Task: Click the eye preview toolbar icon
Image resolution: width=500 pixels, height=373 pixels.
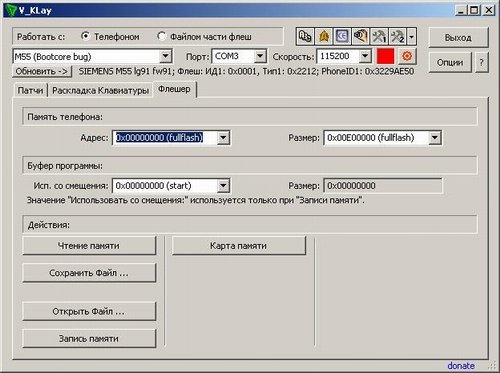Action: 360,36
